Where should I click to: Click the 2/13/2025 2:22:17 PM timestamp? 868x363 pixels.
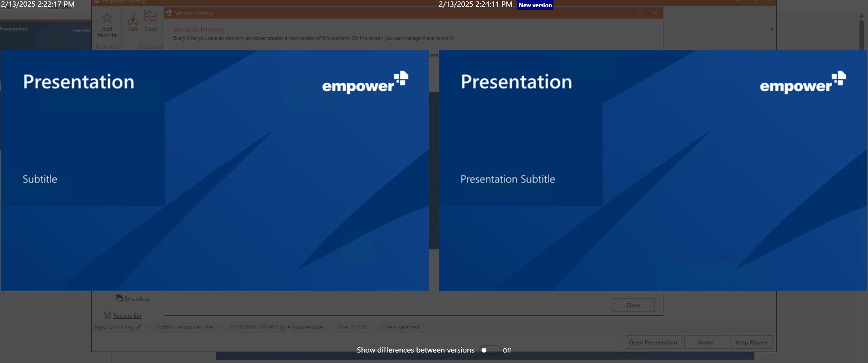38,4
